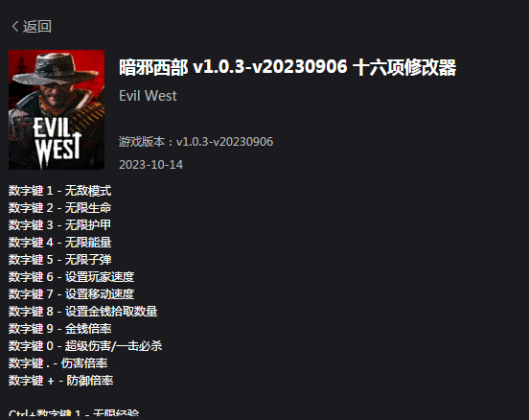The width and height of the screenshot is (529, 420).
Task: Select the 无限生命 hotkey line
Action: tap(59, 208)
